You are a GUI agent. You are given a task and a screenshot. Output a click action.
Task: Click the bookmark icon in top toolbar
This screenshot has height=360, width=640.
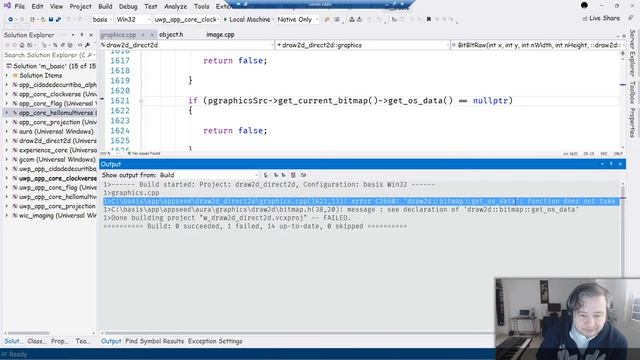point(429,19)
